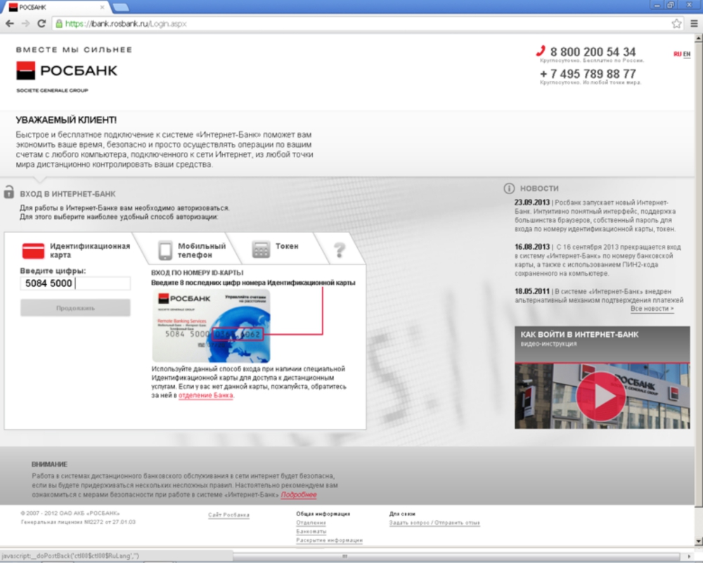Switch language to RU
Screen dimensions: 703x588
[677, 54]
